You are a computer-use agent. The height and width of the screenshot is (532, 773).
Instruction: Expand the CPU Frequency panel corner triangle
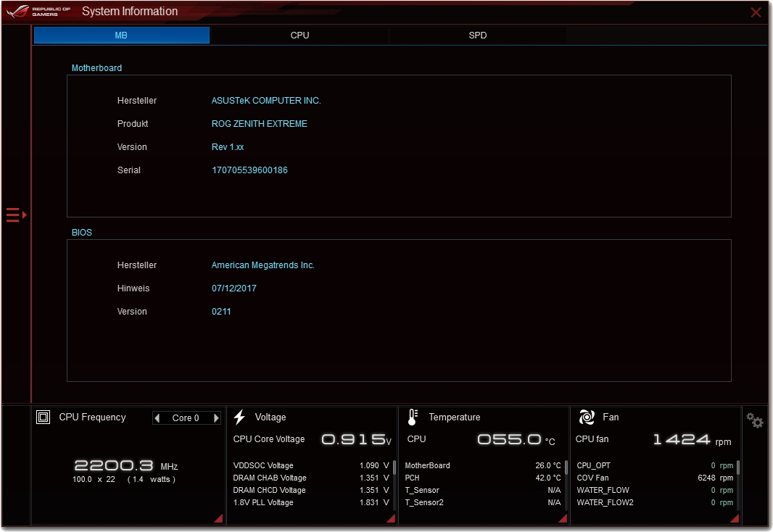pyautogui.click(x=218, y=518)
